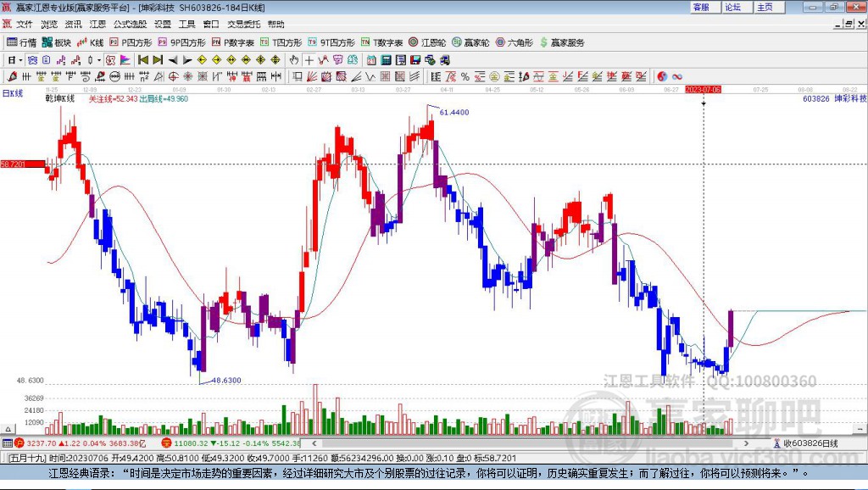The width and height of the screenshot is (868, 490).
Task: Click the 收603826日线 status text
Action: (810, 443)
